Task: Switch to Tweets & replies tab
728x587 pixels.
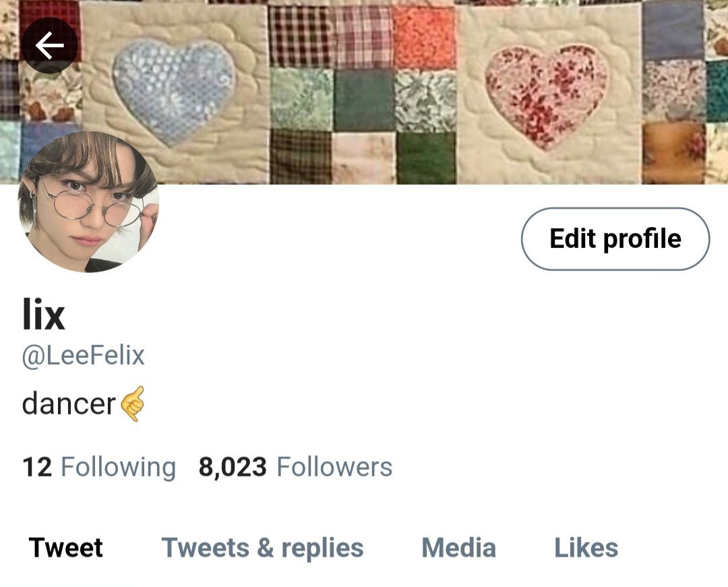Action: click(x=262, y=548)
